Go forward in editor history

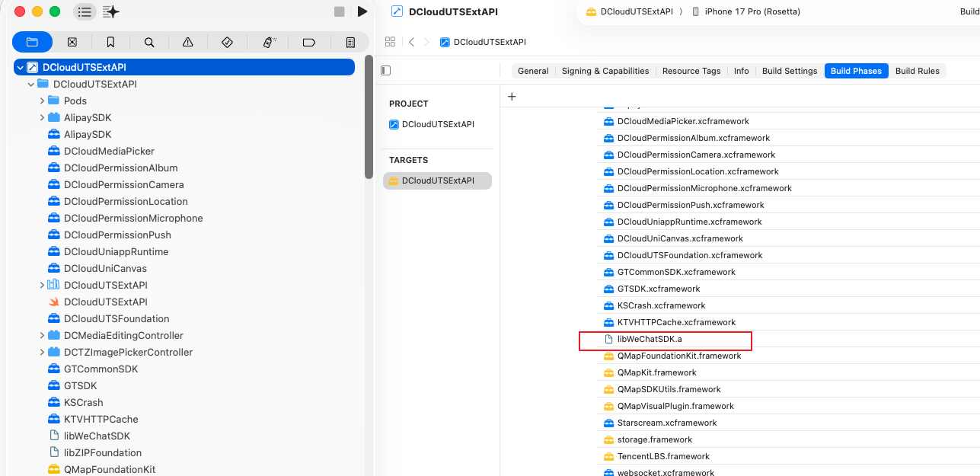pyautogui.click(x=426, y=42)
